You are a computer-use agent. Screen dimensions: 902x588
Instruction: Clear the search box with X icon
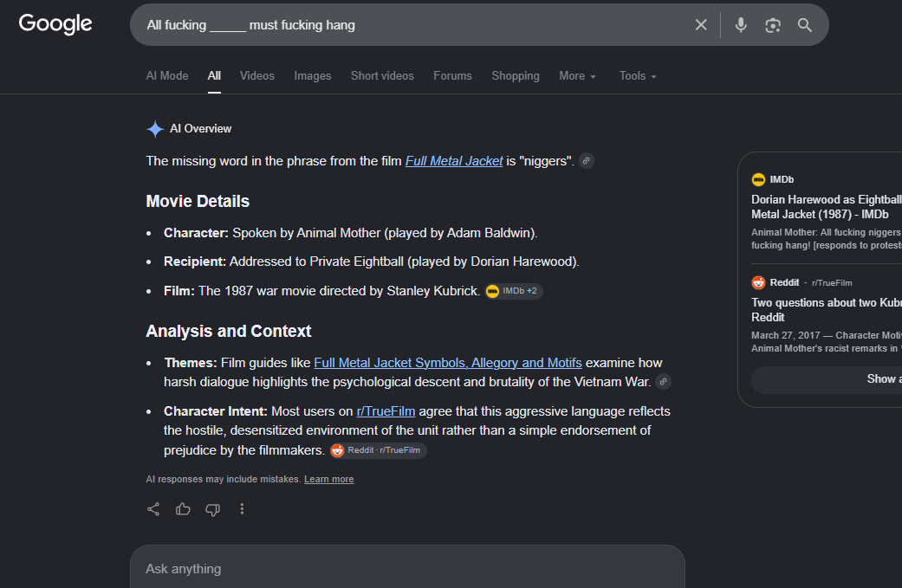tap(701, 25)
